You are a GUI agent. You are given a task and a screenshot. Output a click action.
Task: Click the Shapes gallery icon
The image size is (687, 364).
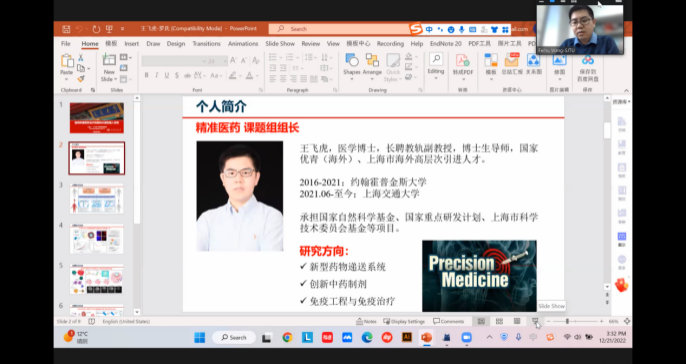351,60
